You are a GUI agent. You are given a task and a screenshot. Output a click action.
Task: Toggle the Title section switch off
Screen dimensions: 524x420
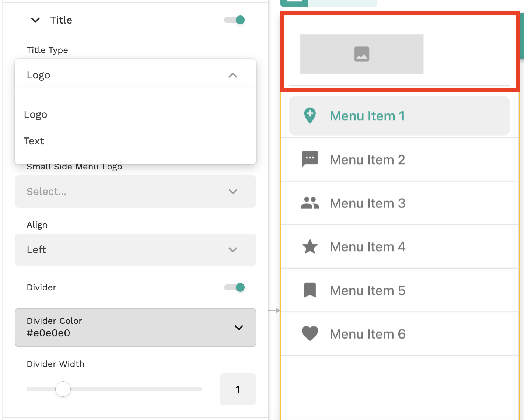[235, 20]
